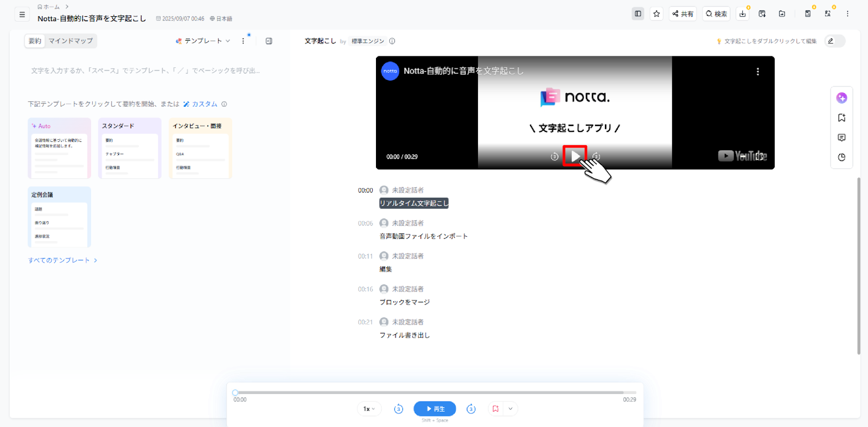Skip audio forward 3 seconds
The image size is (868, 427).
[471, 409]
